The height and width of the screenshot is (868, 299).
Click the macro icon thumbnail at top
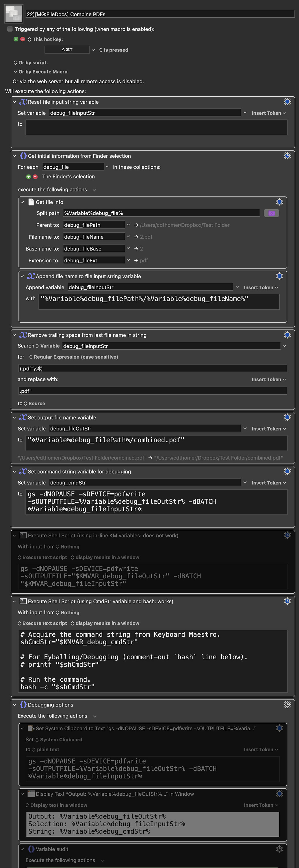(x=14, y=14)
